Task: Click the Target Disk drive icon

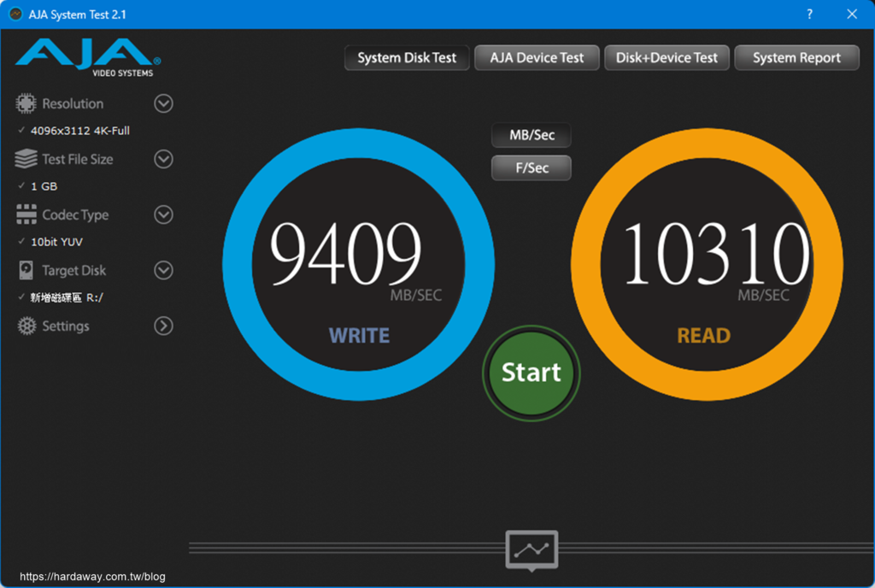Action: tap(26, 270)
